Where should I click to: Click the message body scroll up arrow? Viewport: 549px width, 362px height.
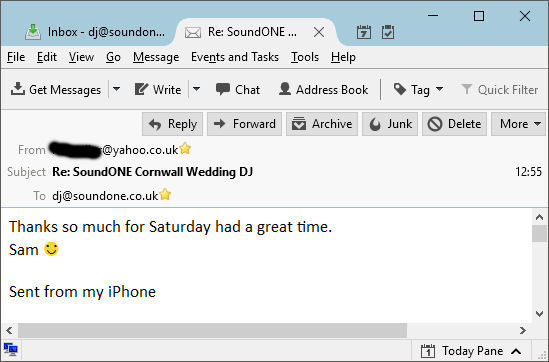click(x=540, y=217)
